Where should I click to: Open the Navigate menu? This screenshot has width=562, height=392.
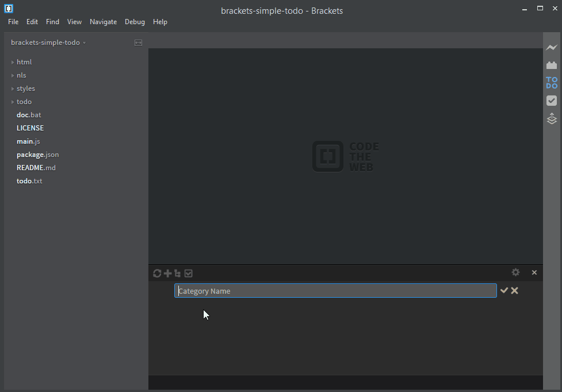[x=103, y=22]
